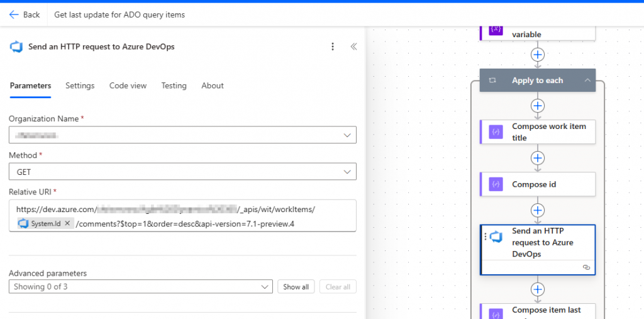Remove the System.Id token from URI

click(x=67, y=223)
